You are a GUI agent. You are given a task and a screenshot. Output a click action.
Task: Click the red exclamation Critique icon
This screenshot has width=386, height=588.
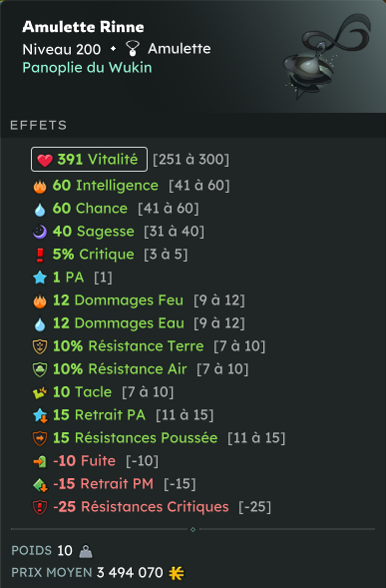click(x=40, y=255)
